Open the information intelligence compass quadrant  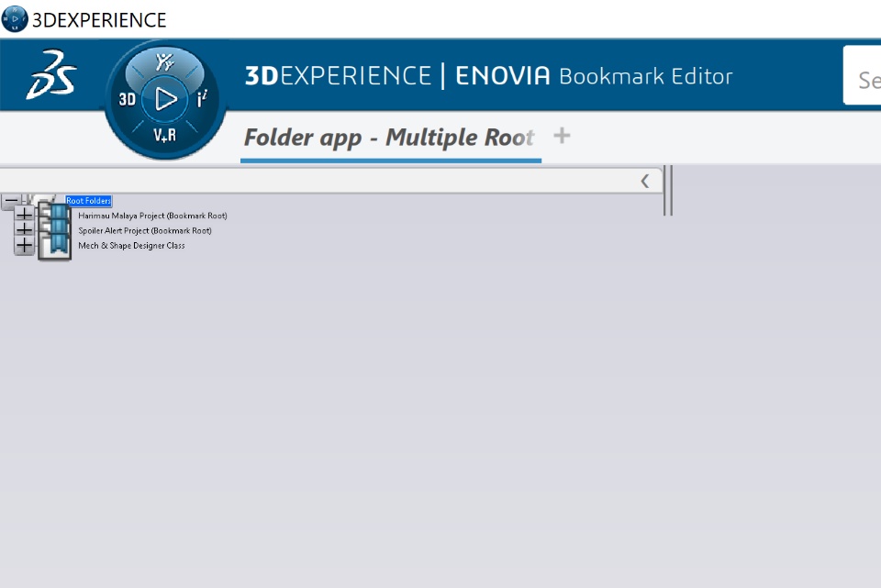point(202,99)
